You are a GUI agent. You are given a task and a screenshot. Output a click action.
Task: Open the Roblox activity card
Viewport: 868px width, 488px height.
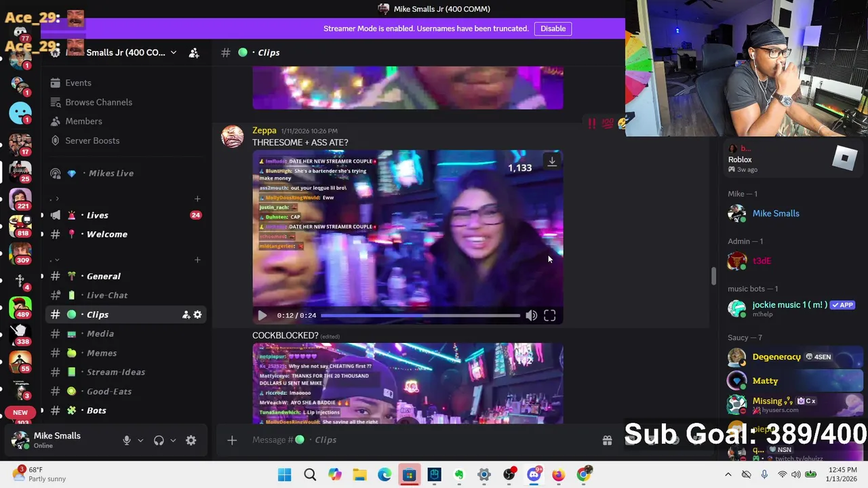[793, 159]
